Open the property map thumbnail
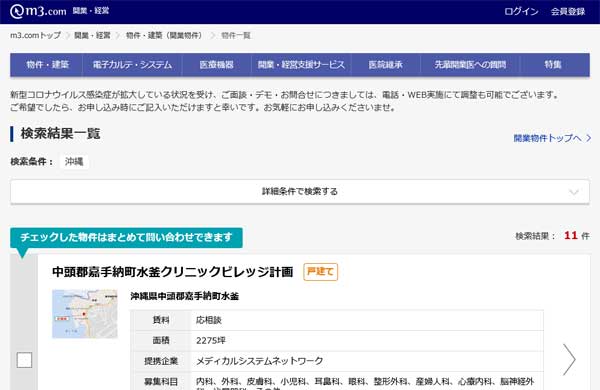600x390 pixels. (x=85, y=314)
